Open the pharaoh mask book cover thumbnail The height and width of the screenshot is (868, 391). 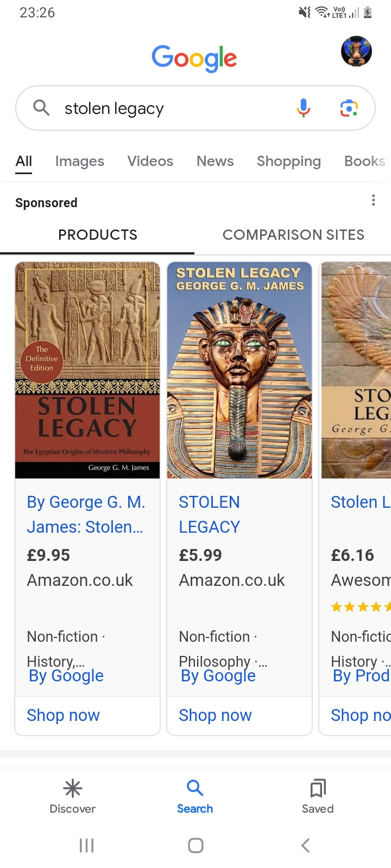pos(239,370)
